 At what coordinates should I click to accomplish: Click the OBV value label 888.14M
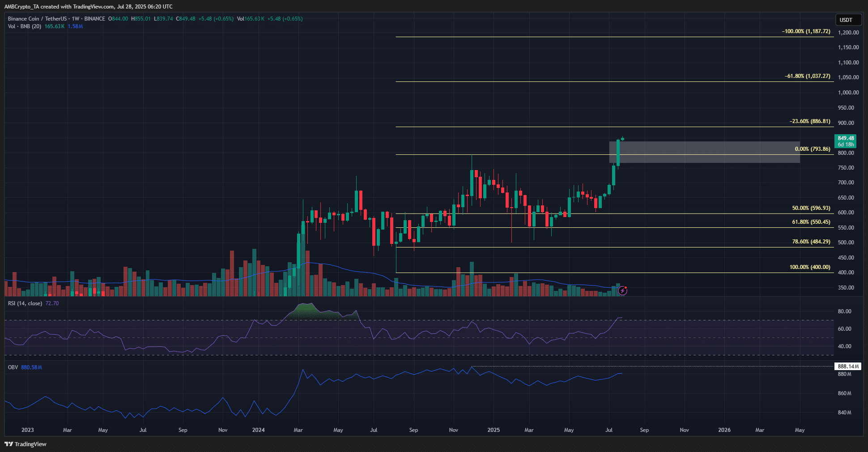848,367
